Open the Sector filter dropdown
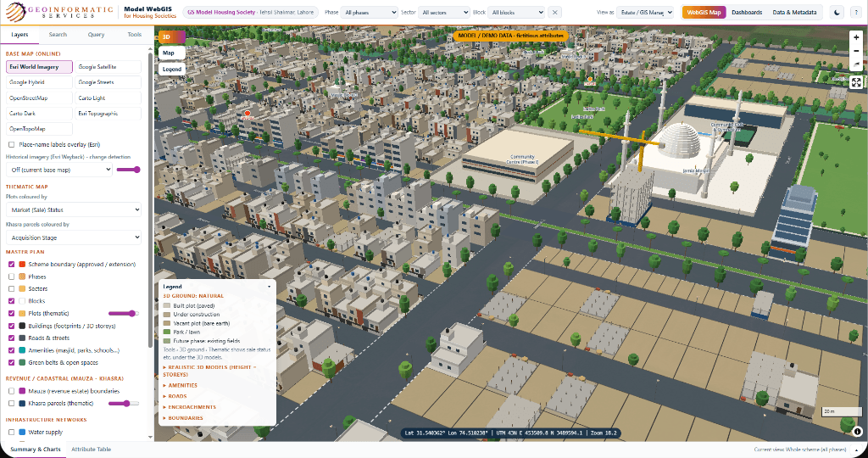Viewport: 868px width, 458px height. pos(444,12)
